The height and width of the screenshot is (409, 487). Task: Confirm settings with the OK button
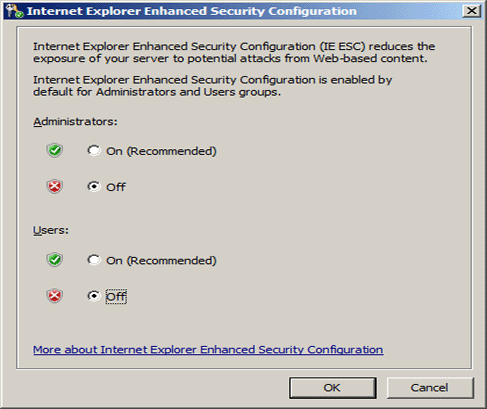click(x=333, y=388)
